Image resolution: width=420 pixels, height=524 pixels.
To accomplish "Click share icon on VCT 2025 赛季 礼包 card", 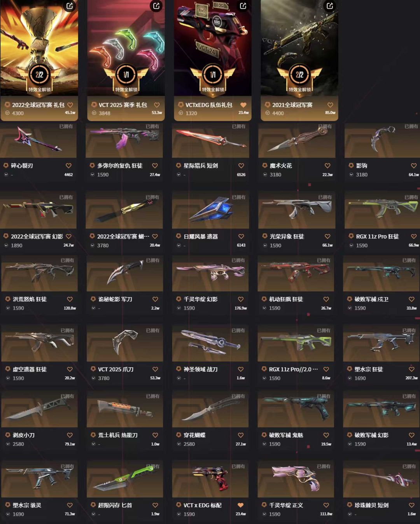I will pyautogui.click(x=156, y=6).
